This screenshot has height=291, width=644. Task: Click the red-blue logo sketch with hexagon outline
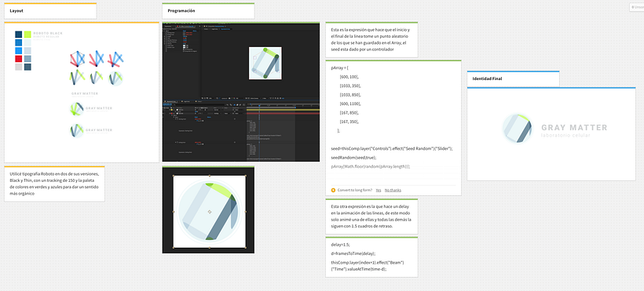pos(78,59)
